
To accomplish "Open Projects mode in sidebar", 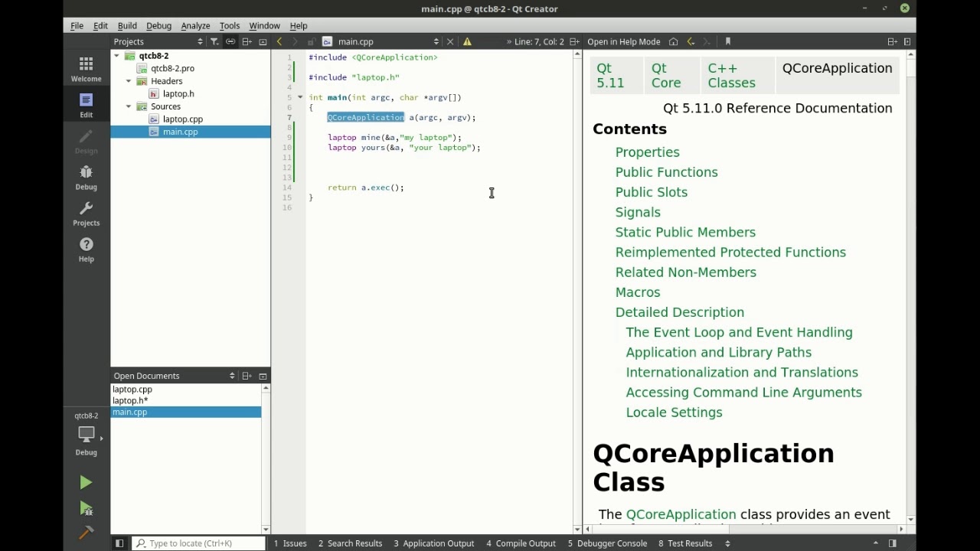I will [x=86, y=214].
